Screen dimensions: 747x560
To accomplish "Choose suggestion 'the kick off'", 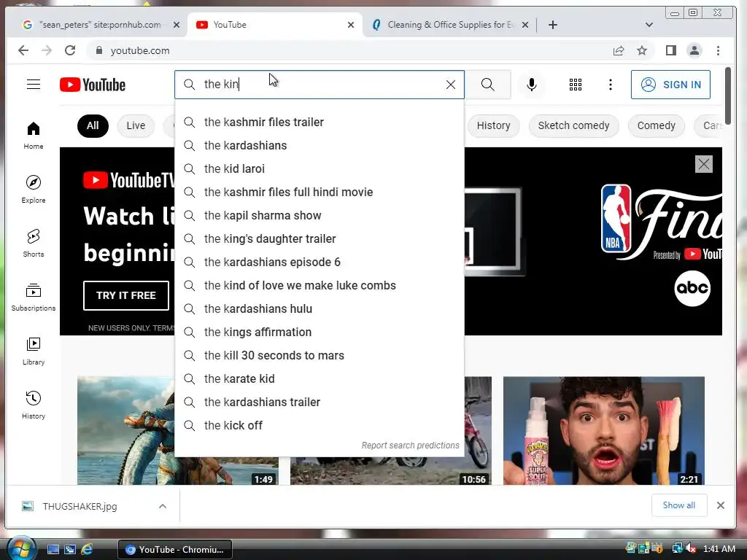I will [x=320, y=426].
